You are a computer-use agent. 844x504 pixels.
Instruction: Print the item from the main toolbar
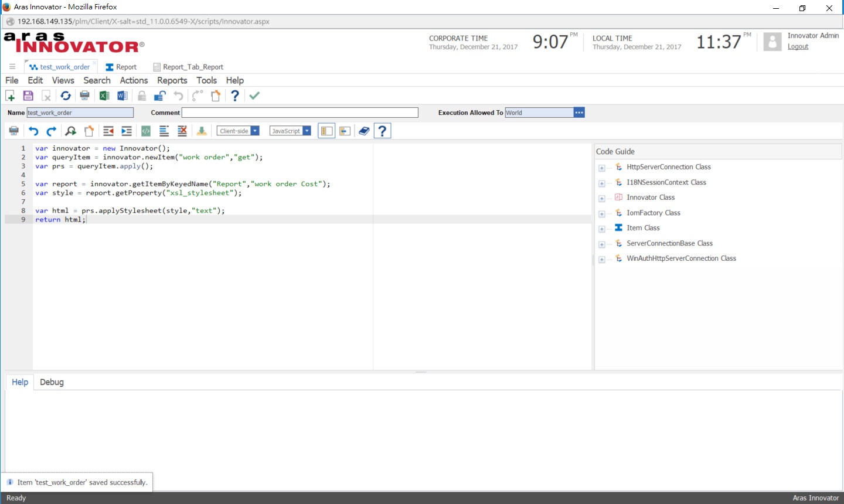(x=85, y=96)
